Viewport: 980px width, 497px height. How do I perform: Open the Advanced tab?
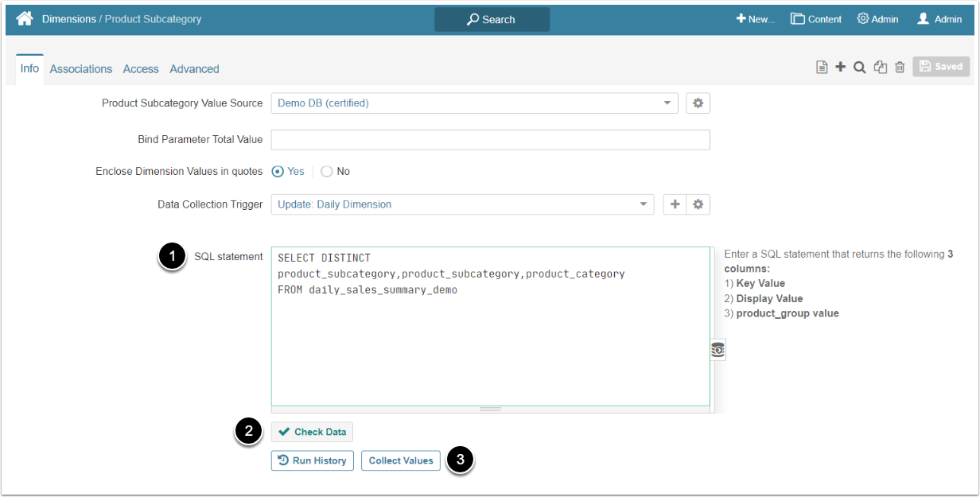[x=194, y=69]
